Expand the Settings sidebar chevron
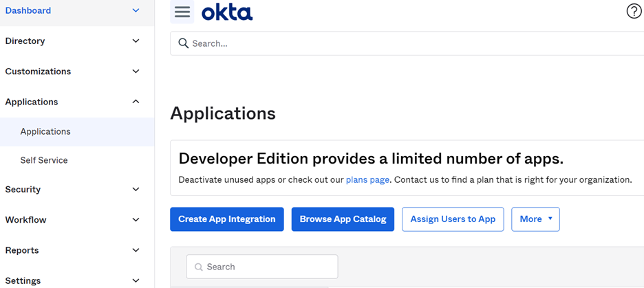 coord(136,280)
